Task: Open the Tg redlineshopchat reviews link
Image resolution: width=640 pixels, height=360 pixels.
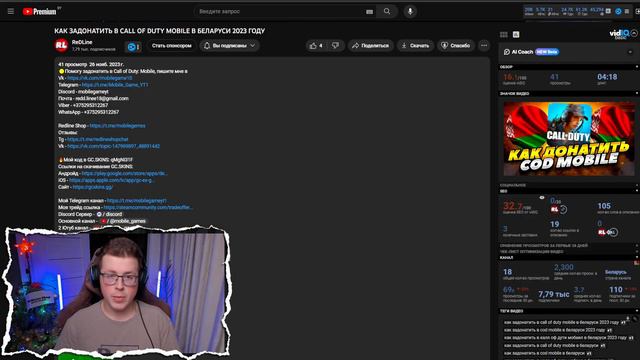Action: tap(98, 139)
